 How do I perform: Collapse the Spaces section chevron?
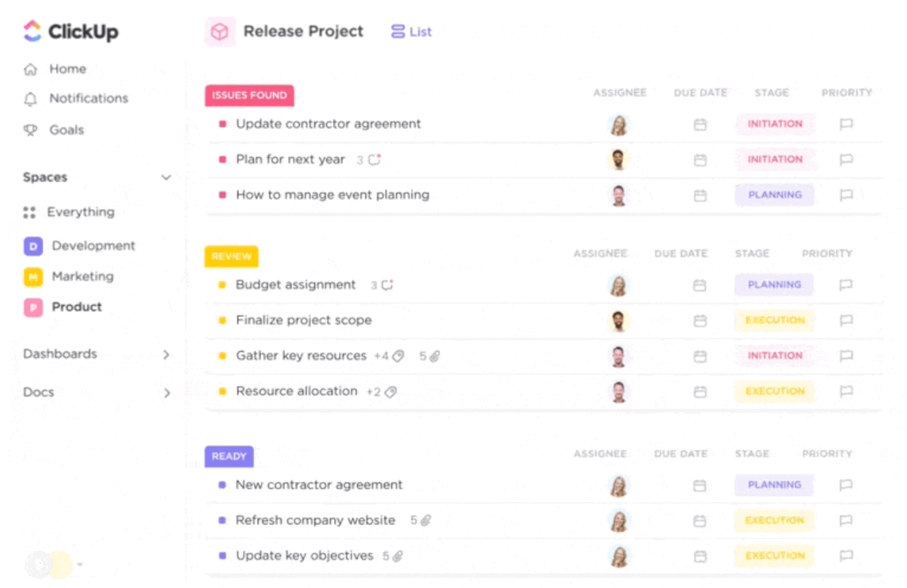[x=166, y=177]
